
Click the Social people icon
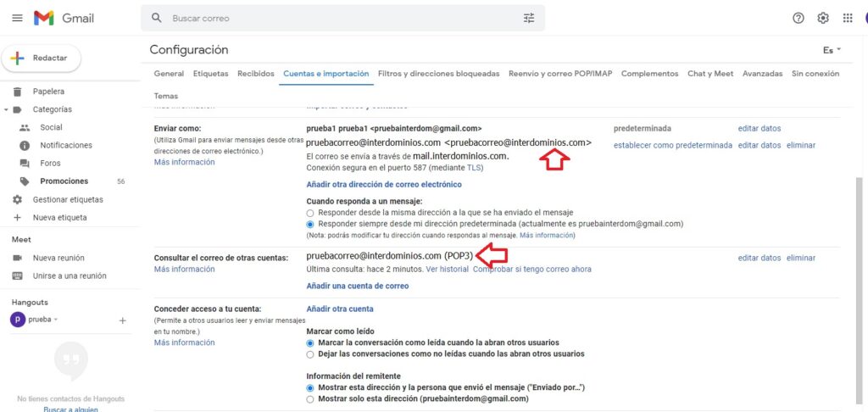pos(25,127)
